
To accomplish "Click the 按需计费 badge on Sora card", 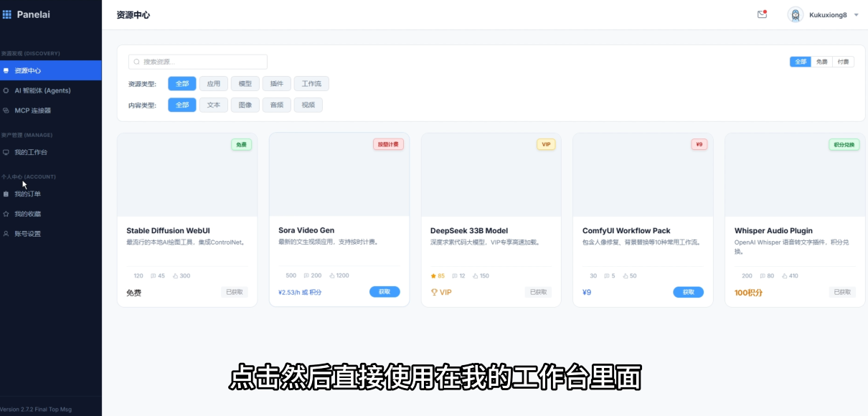I will point(388,144).
